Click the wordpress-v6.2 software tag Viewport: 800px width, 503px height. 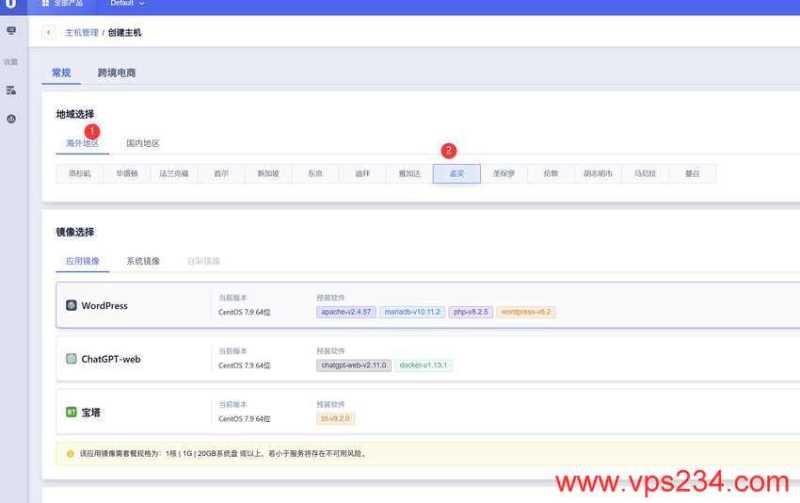[x=526, y=312]
